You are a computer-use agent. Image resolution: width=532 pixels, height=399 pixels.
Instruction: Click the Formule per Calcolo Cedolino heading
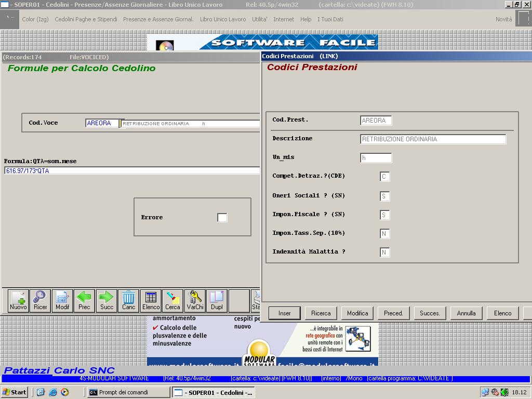82,68
